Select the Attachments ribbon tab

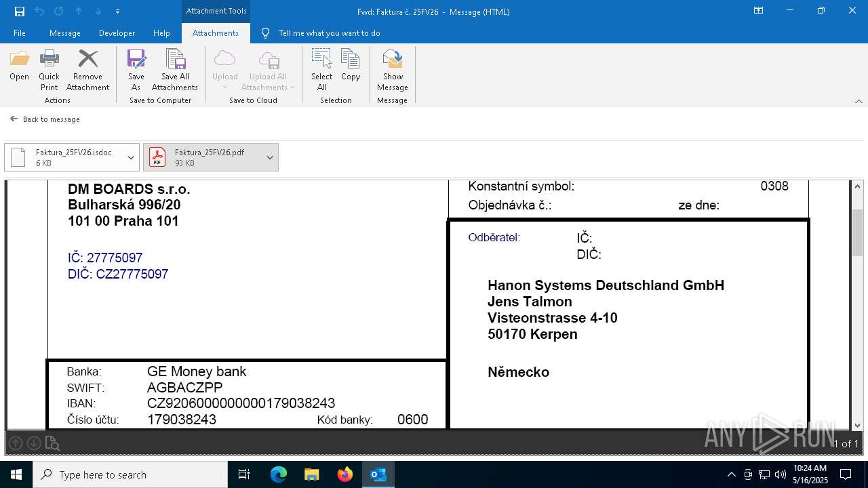coord(216,33)
